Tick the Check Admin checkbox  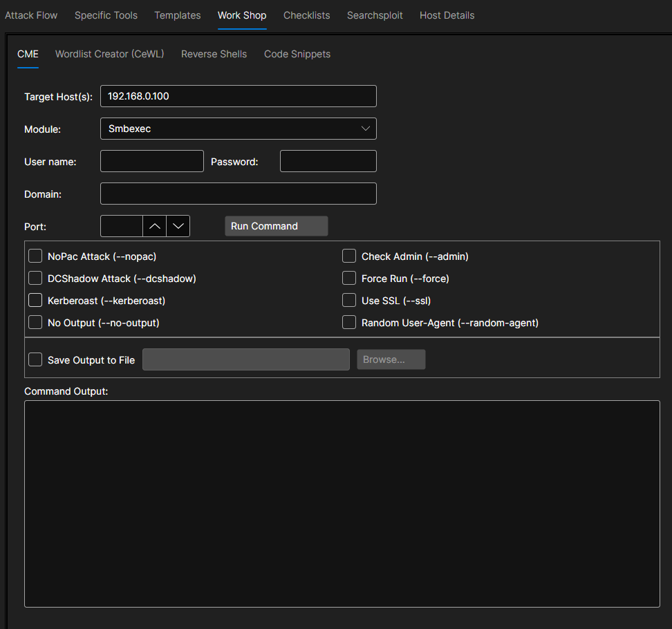tap(349, 256)
